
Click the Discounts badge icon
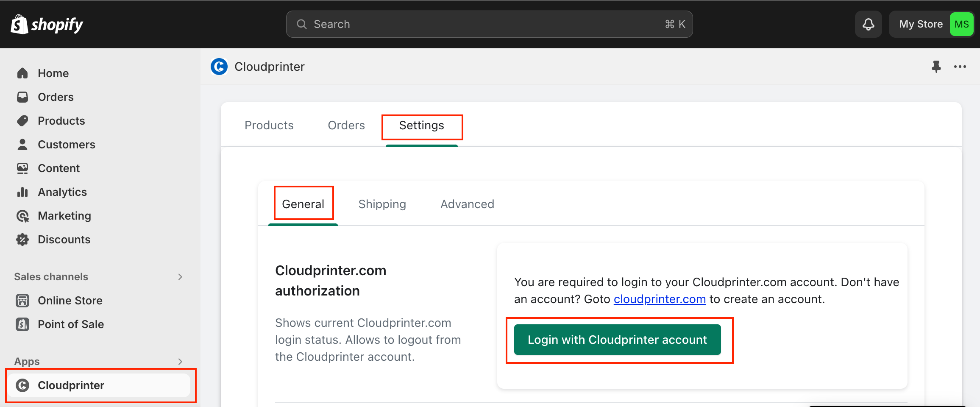(x=22, y=240)
